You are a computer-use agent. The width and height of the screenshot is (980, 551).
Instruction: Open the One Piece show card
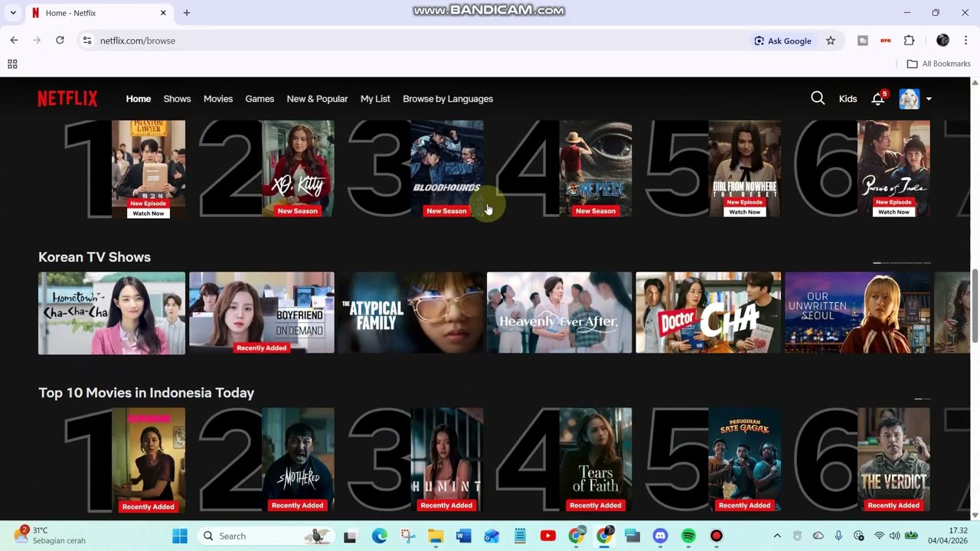coord(596,169)
